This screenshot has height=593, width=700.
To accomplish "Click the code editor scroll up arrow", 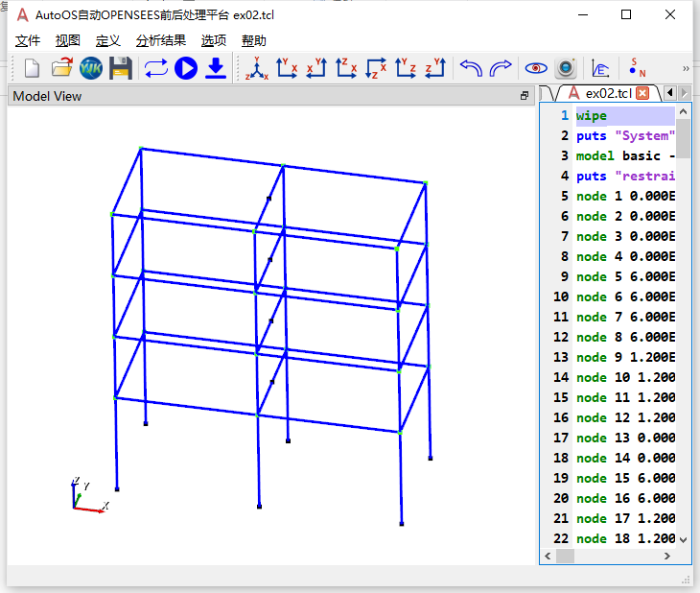I will tap(683, 111).
